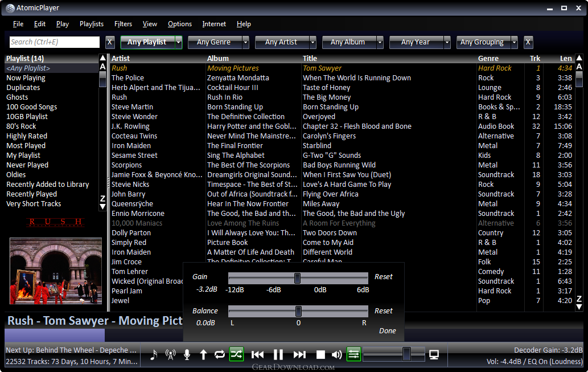Toggle the equalizer sliders button

coord(353,354)
